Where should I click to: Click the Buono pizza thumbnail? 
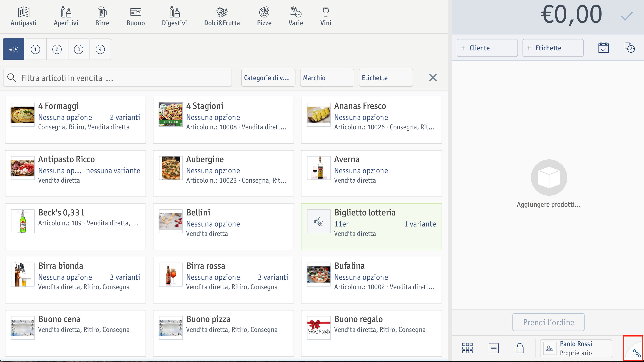[x=171, y=328]
